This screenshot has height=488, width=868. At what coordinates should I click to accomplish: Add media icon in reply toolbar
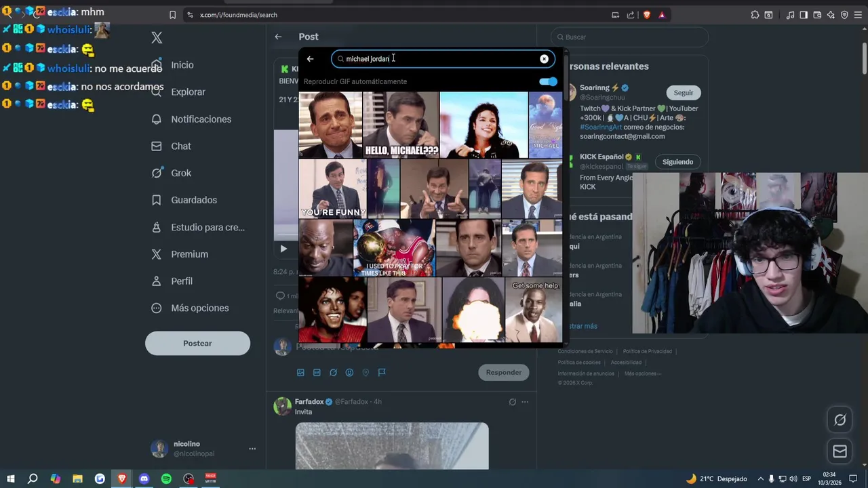point(300,372)
